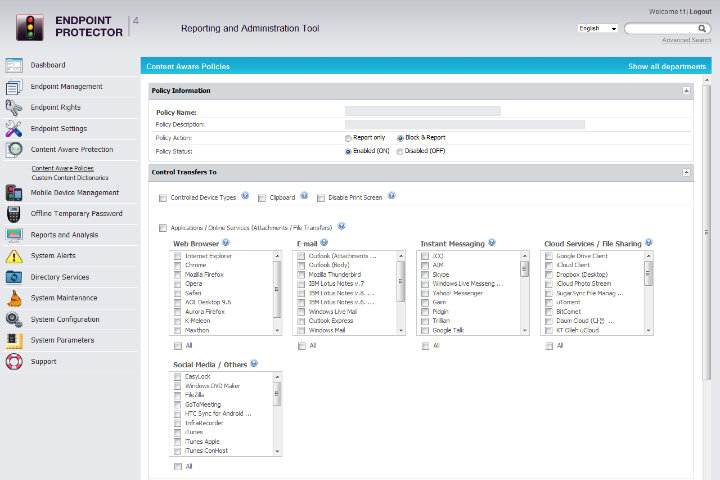Screen dimensions: 720x480
Task: Open Reports and Analysis menu
Action: (x=64, y=235)
